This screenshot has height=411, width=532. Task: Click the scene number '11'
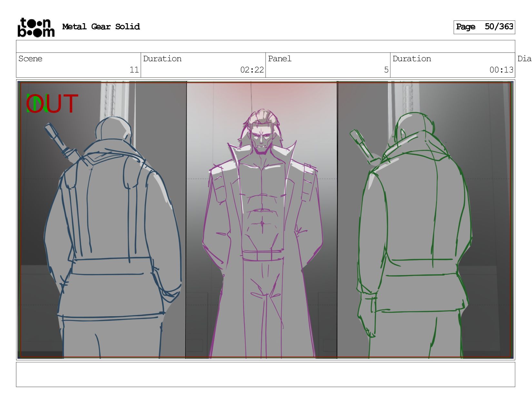[134, 70]
